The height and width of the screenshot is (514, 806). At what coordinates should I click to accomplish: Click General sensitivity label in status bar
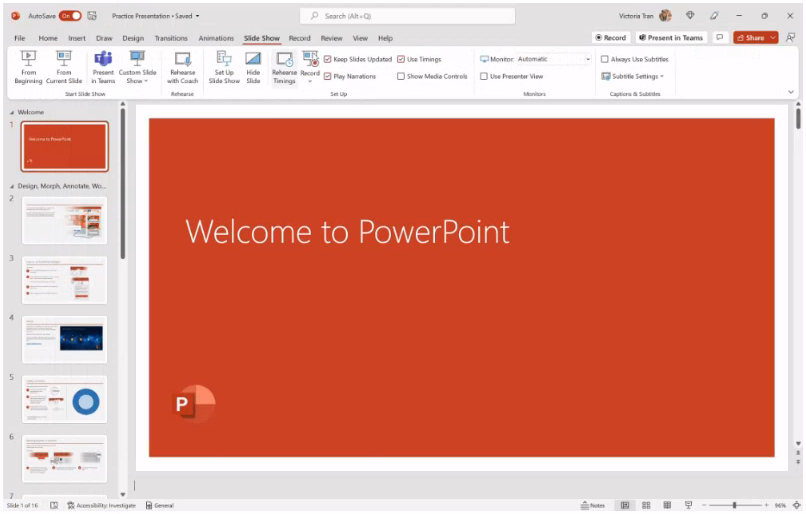point(160,505)
